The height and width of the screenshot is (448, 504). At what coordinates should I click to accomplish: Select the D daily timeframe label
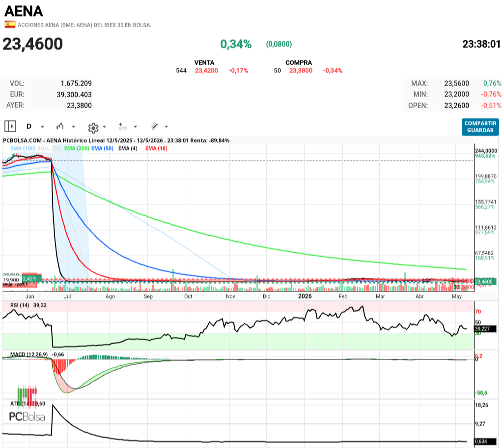click(29, 126)
